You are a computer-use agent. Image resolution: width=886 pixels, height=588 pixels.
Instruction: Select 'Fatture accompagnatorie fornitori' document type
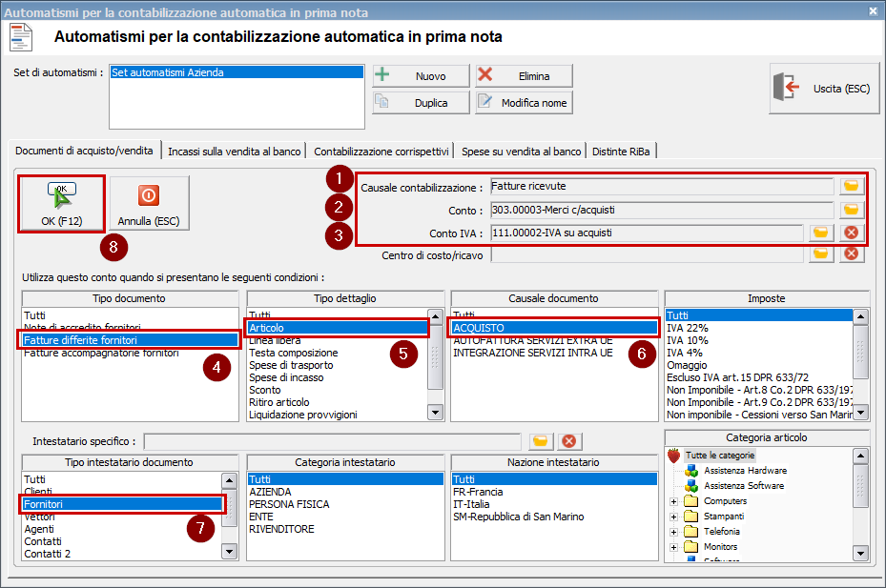point(131,353)
